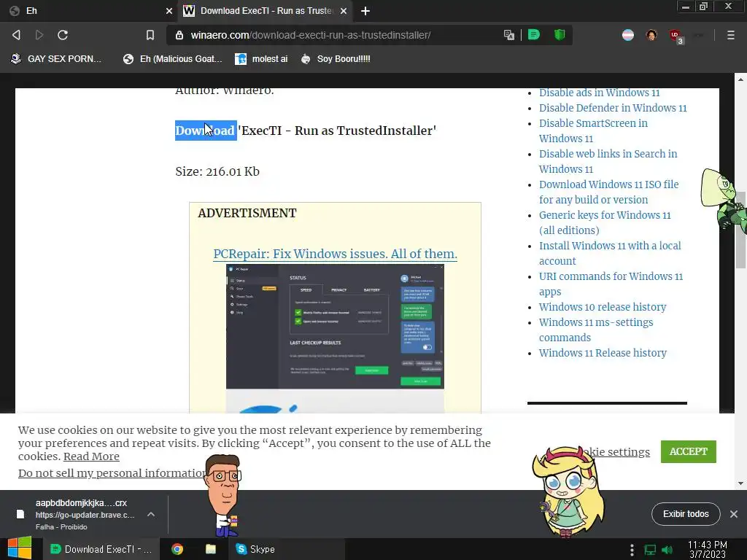Go back to the previous page
This screenshot has width=747, height=560.
(x=16, y=35)
